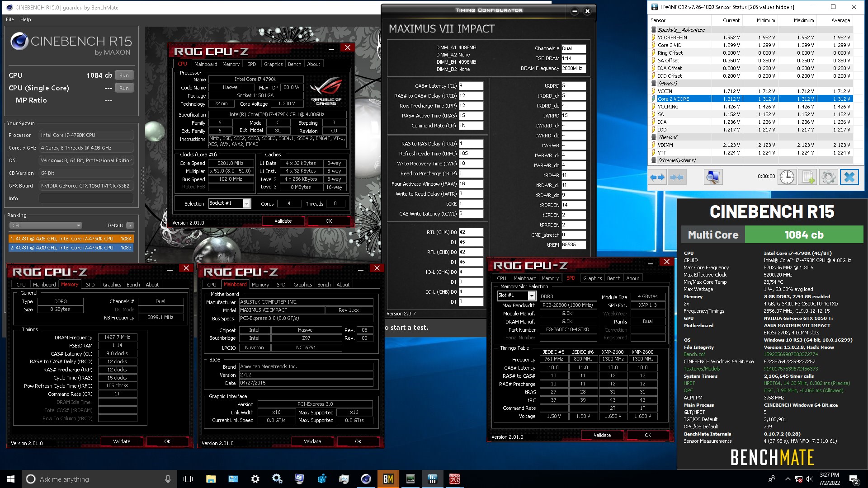The image size is (868, 488).
Task: Edit Command Rate (CR) field
Action: (x=471, y=126)
